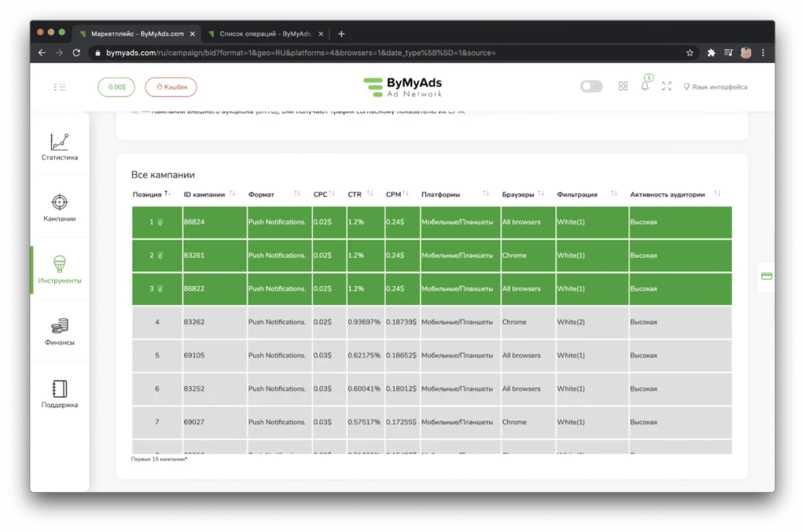
Task: Bookmark this page with star icon
Action: pyautogui.click(x=689, y=53)
